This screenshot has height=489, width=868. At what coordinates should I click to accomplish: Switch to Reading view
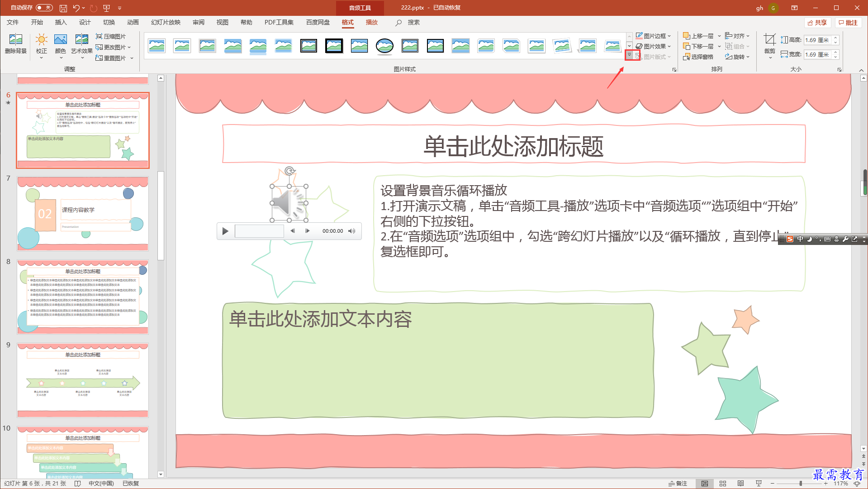740,484
